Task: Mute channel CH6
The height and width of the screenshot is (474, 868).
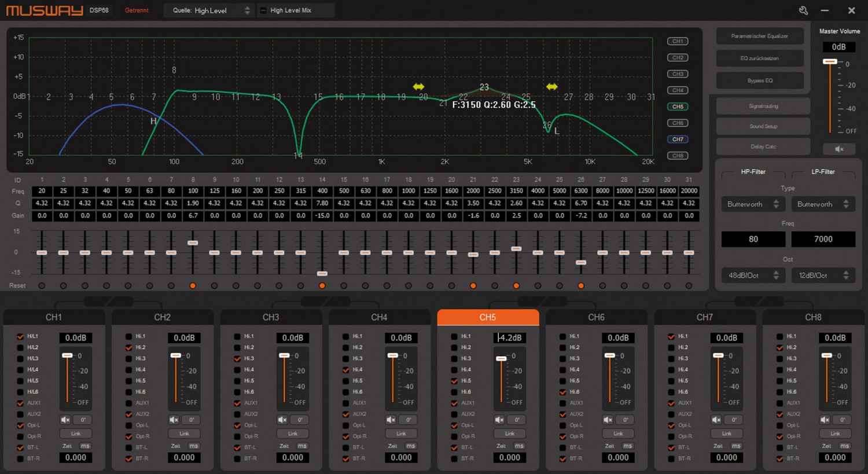Action: tap(608, 420)
